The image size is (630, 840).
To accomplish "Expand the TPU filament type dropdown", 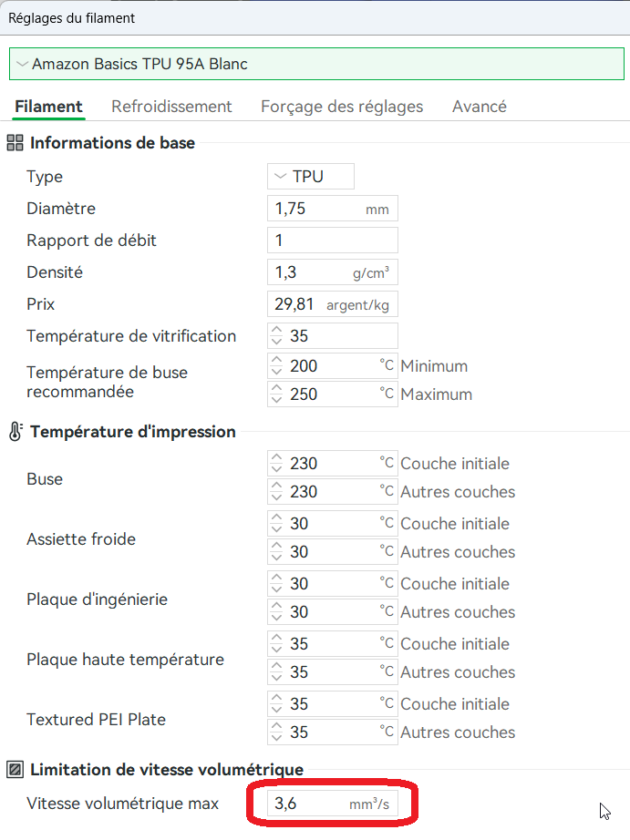I will point(311,176).
